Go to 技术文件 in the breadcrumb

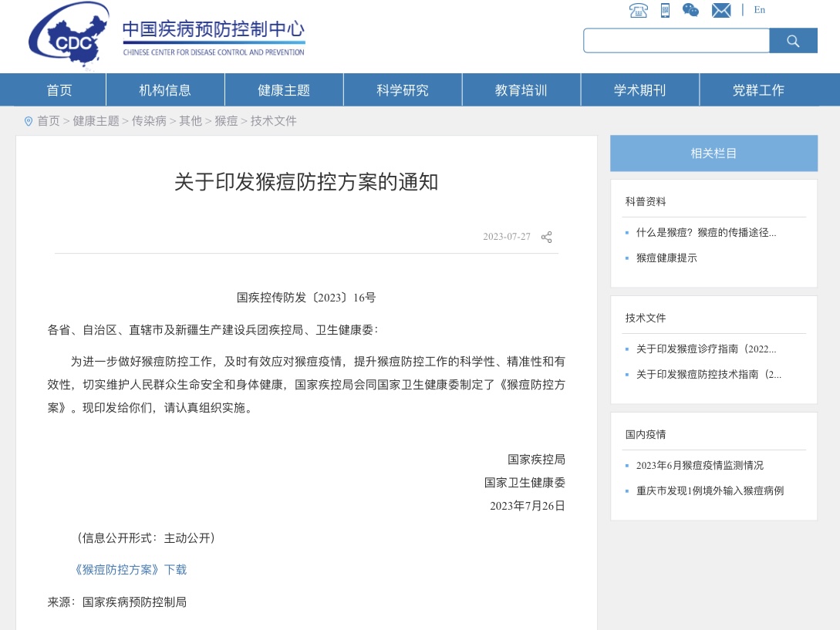(273, 121)
